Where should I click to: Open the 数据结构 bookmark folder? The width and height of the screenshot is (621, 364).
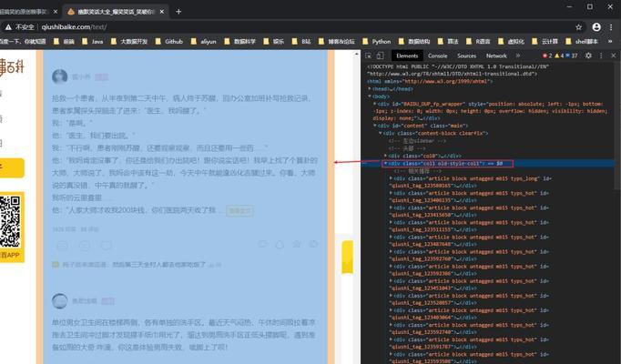(414, 41)
